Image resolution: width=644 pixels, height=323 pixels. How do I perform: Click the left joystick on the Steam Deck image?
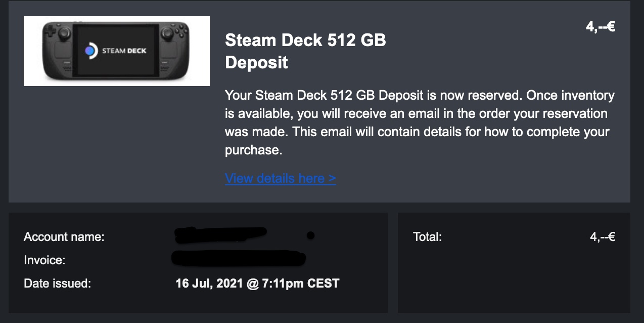63,33
